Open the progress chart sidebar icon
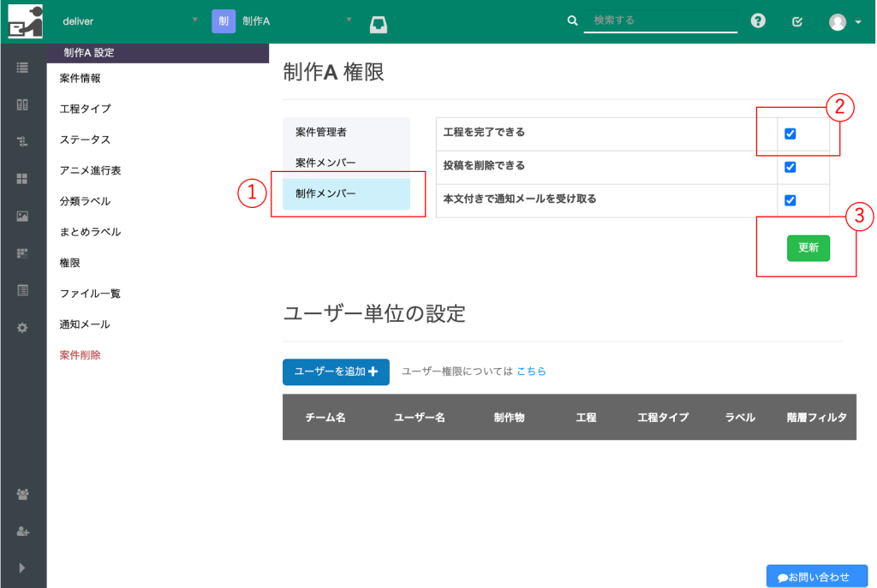877x588 pixels. coord(22,253)
